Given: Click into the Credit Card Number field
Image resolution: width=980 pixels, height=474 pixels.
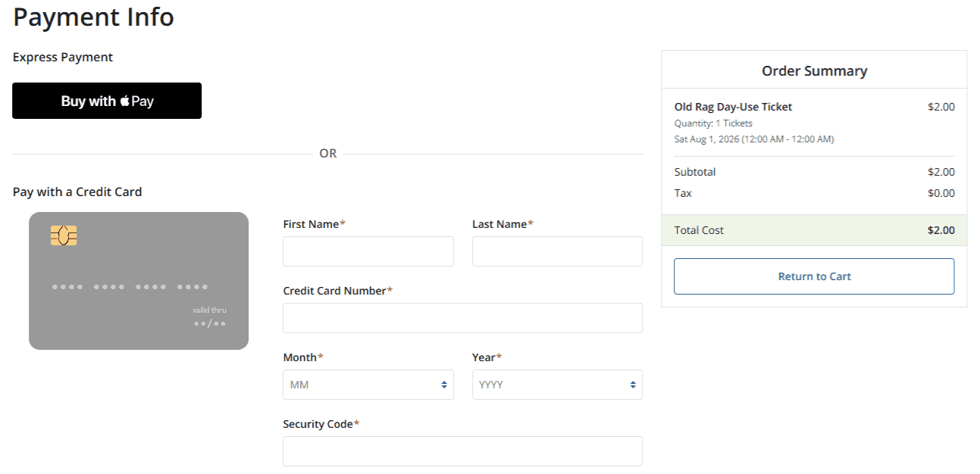Looking at the screenshot, I should [462, 318].
